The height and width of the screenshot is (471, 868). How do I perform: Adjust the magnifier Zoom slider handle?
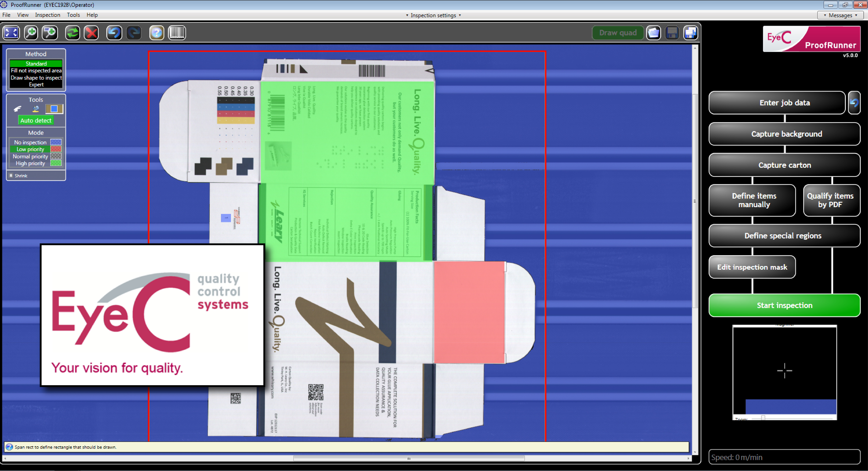click(x=763, y=418)
